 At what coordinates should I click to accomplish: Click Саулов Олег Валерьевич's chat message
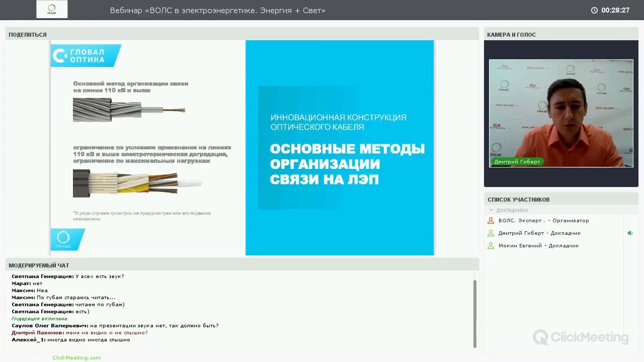tap(115, 325)
